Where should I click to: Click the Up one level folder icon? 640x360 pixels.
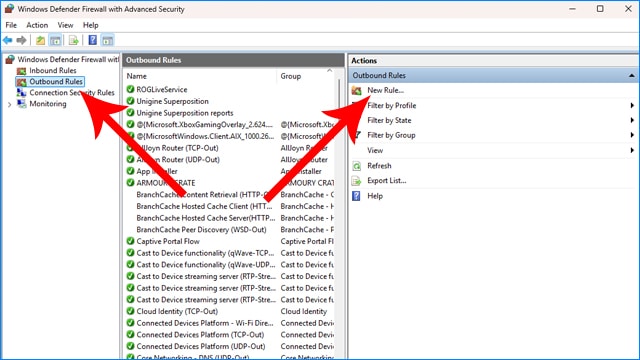pyautogui.click(x=40, y=40)
